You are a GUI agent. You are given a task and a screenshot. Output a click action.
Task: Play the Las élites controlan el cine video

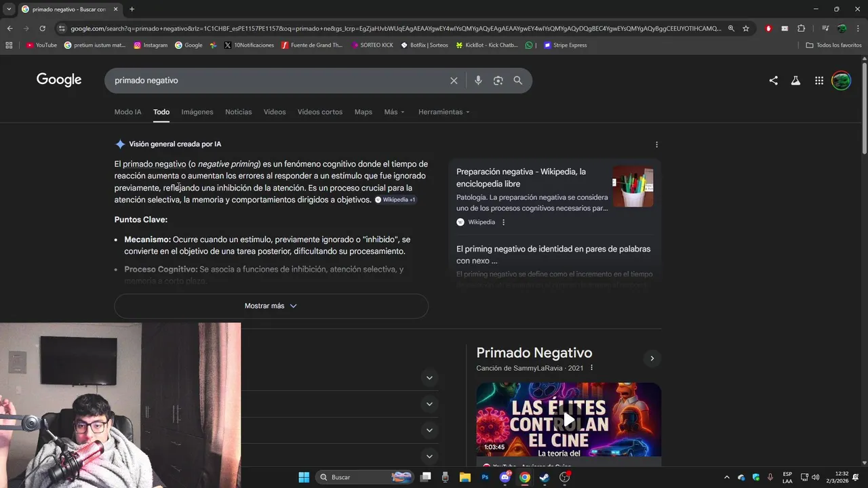(x=568, y=420)
